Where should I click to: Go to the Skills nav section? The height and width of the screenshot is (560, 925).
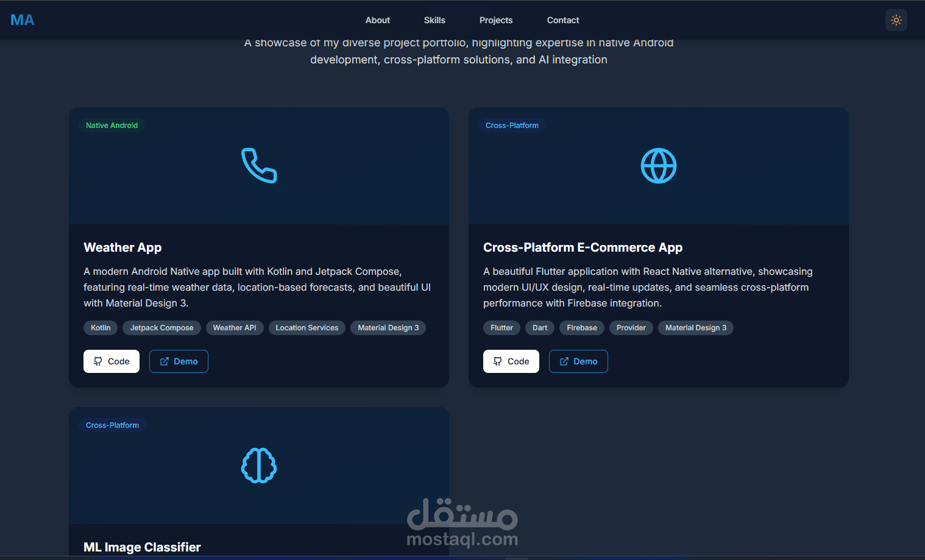point(434,20)
